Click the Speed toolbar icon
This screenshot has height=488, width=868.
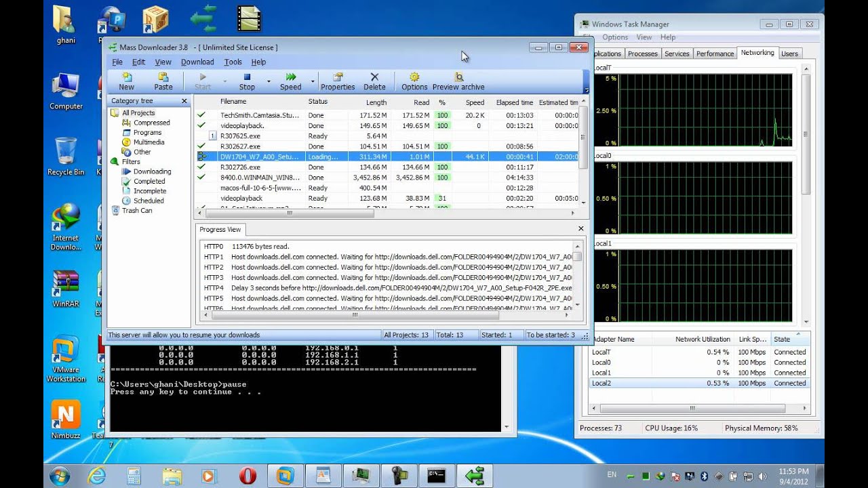tap(290, 81)
